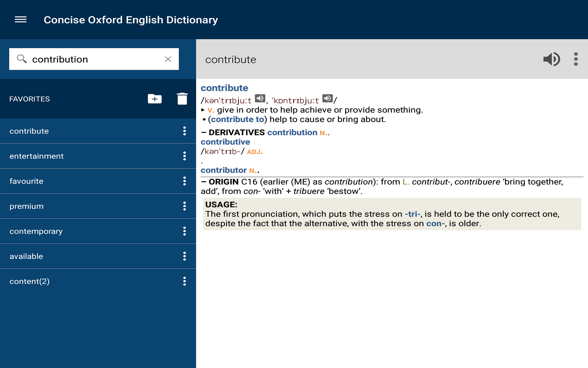Image resolution: width=588 pixels, height=368 pixels.
Task: Select the 'favourite' entry in Favorites
Action: click(x=26, y=181)
